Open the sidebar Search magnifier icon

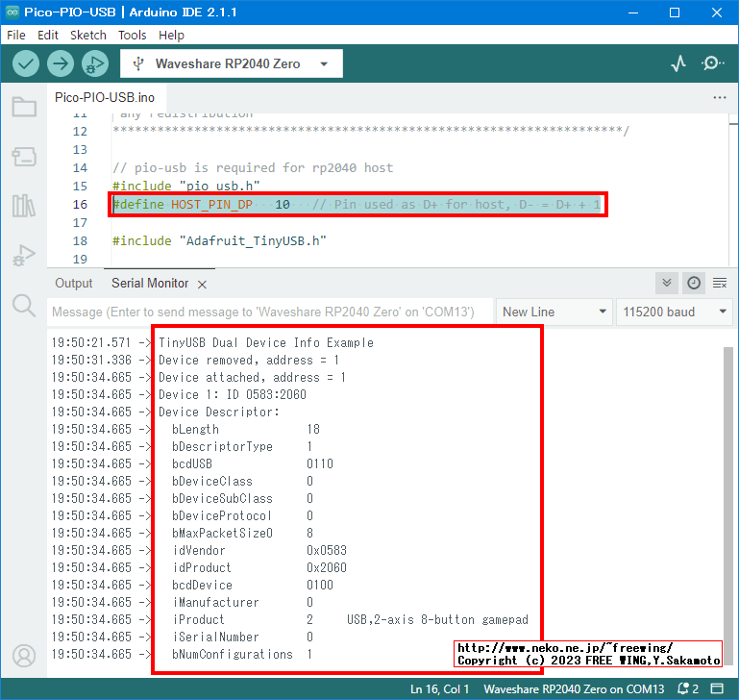pos(24,305)
